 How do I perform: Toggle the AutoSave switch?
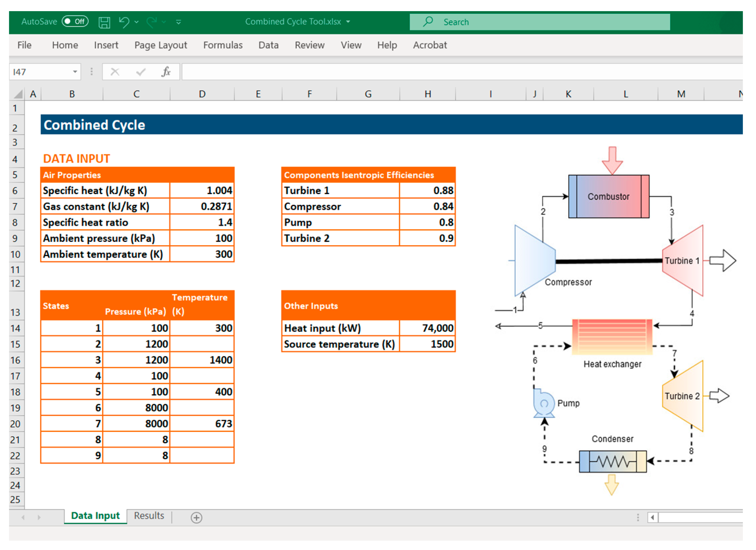click(75, 22)
